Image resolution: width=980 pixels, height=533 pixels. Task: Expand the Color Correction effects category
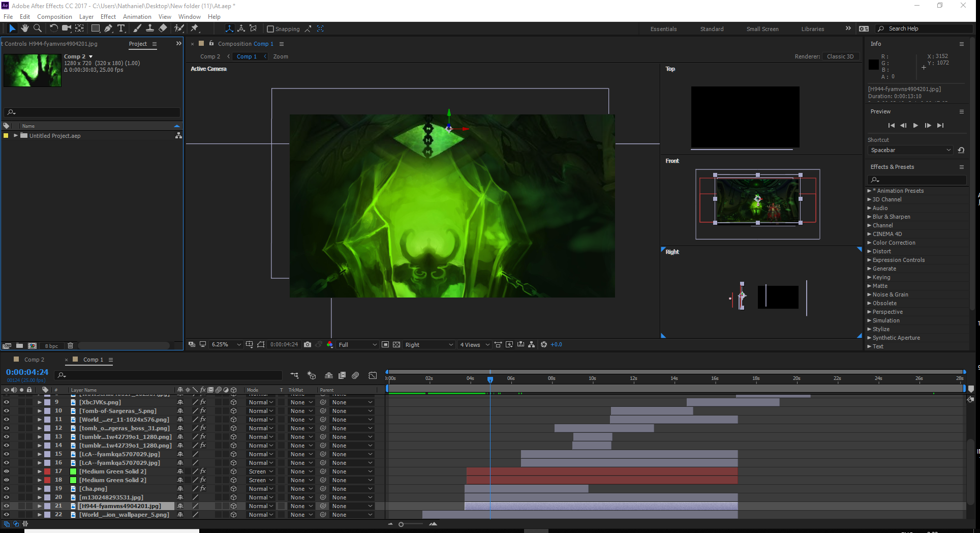869,243
